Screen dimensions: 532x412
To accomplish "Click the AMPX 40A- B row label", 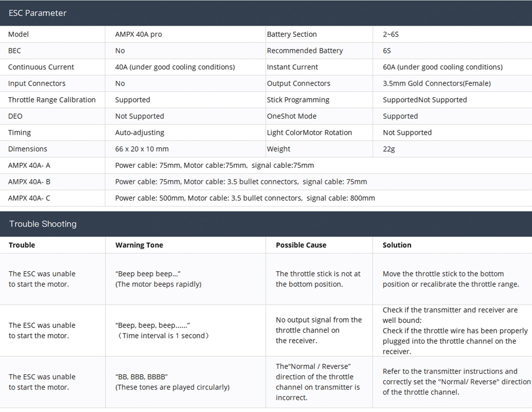I will (x=29, y=182).
